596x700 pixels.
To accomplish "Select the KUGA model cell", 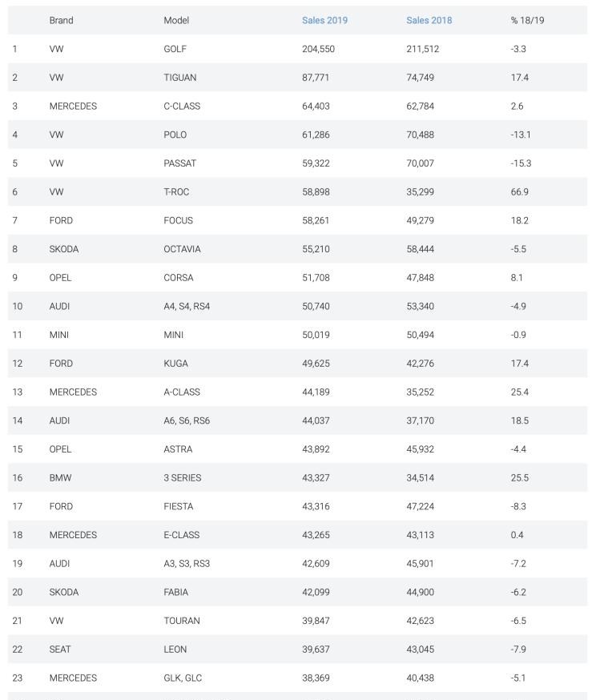I will coord(176,363).
